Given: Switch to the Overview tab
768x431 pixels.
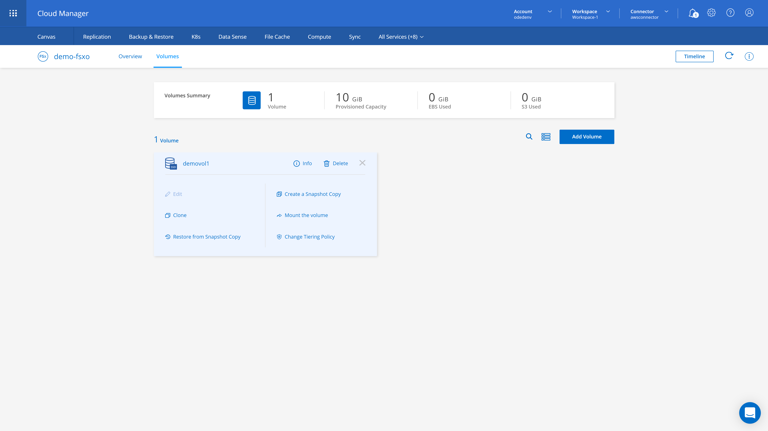Looking at the screenshot, I should coord(130,56).
